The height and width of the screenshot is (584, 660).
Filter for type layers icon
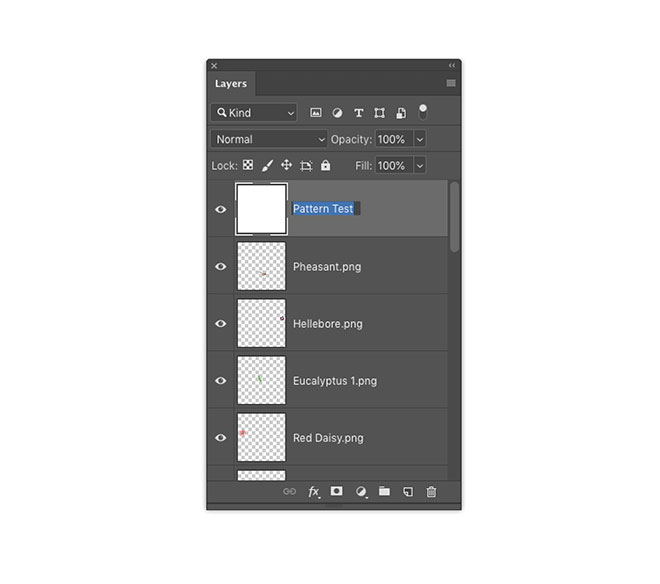click(359, 113)
